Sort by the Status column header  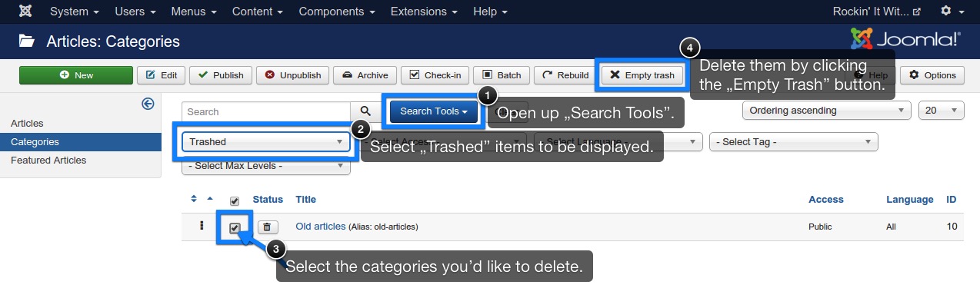(x=268, y=200)
